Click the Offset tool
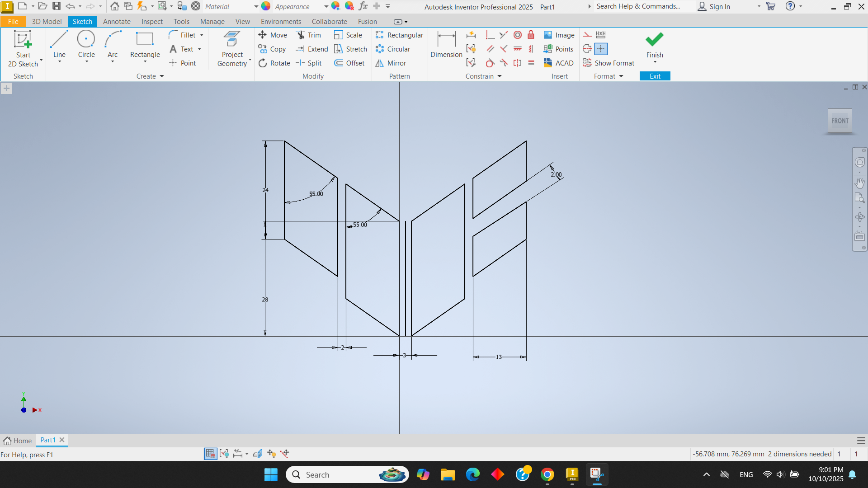The height and width of the screenshot is (488, 868). click(x=349, y=63)
